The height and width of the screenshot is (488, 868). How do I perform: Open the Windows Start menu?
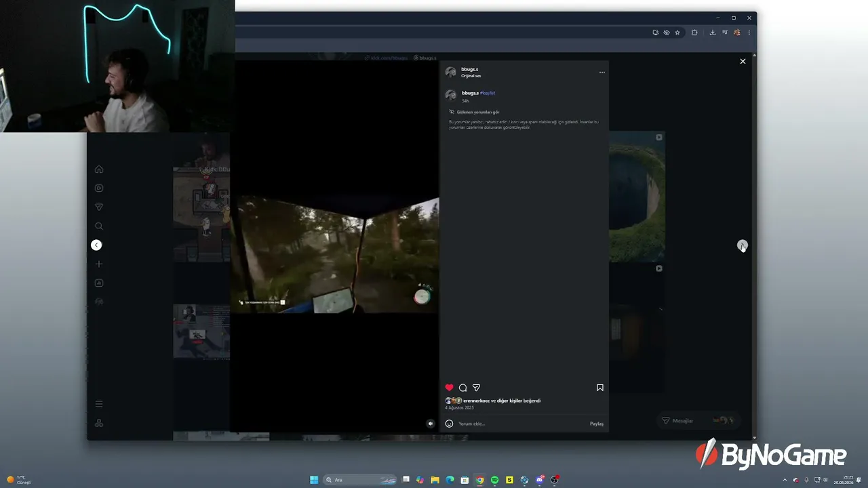[x=314, y=480]
